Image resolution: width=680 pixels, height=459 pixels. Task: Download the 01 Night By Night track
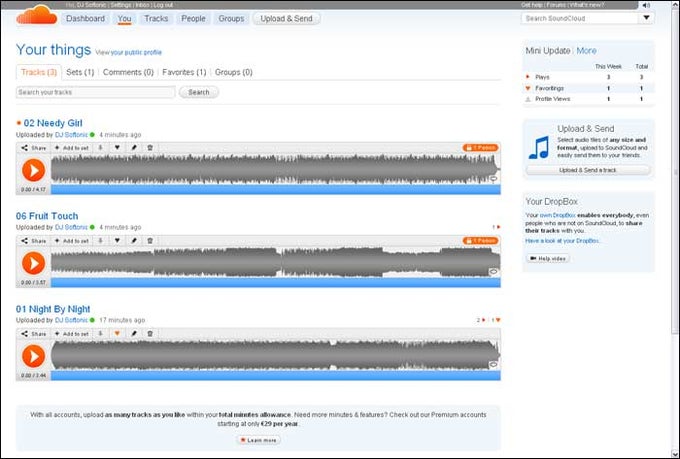(100, 334)
